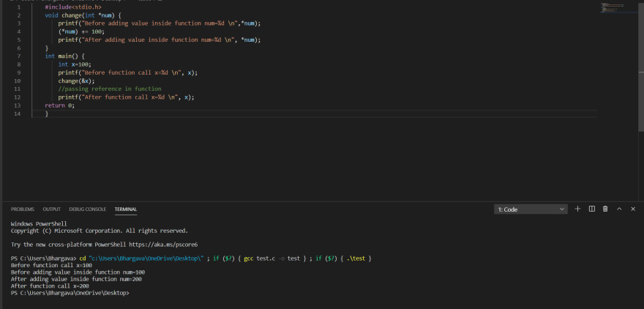This screenshot has height=309, width=644.
Task: Click printf 'After function call' code line
Action: click(x=126, y=97)
